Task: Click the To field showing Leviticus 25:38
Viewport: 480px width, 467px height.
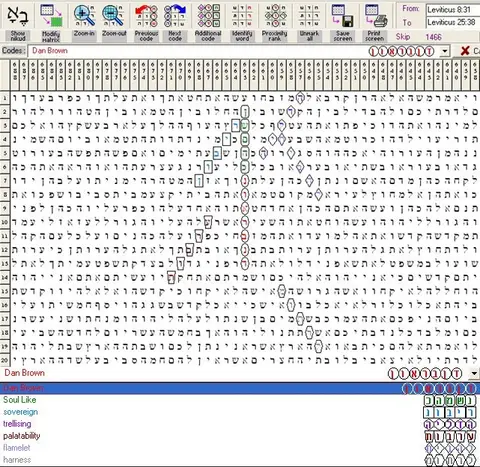Action: point(453,22)
